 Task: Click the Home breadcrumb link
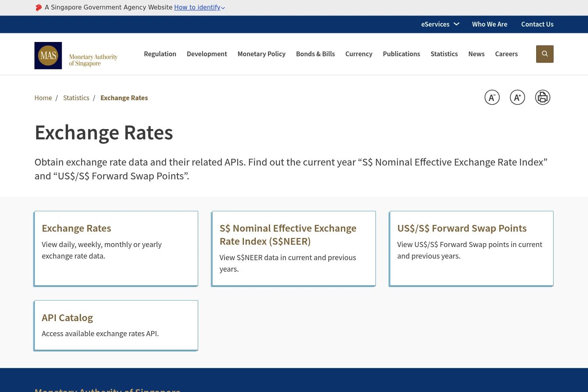coord(43,98)
